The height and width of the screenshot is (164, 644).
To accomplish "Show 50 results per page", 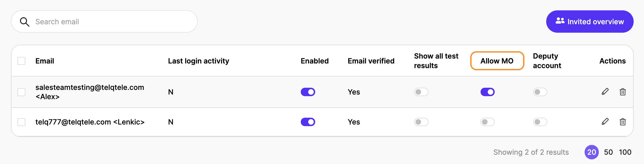I will tap(608, 152).
